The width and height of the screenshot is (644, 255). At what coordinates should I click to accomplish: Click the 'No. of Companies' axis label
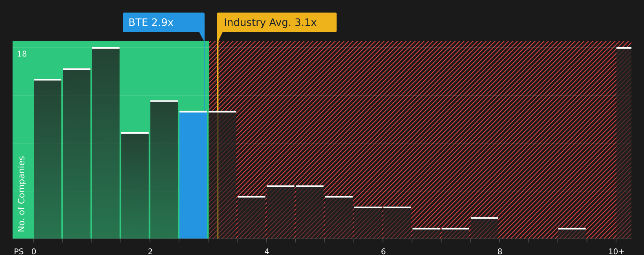click(x=22, y=194)
